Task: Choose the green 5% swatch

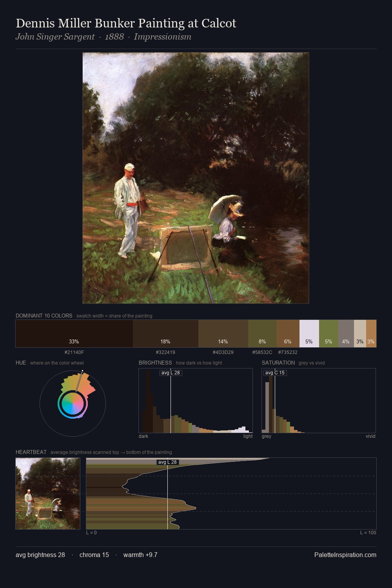Action: 328,334
